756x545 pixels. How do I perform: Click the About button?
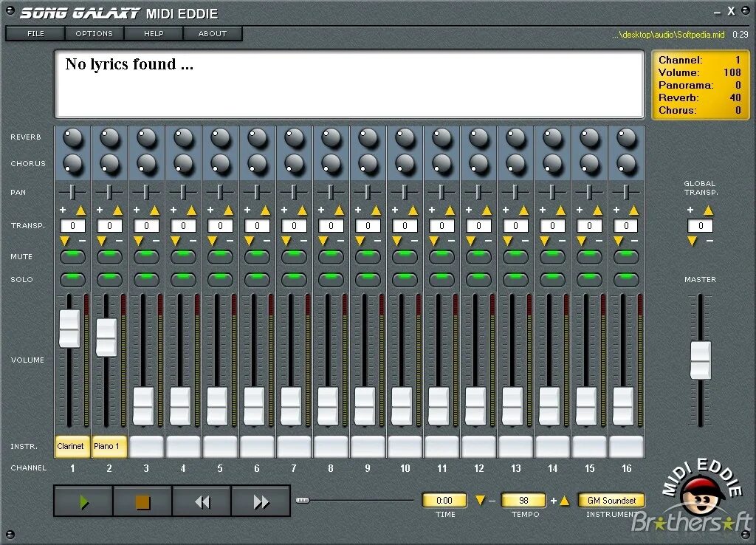212,33
